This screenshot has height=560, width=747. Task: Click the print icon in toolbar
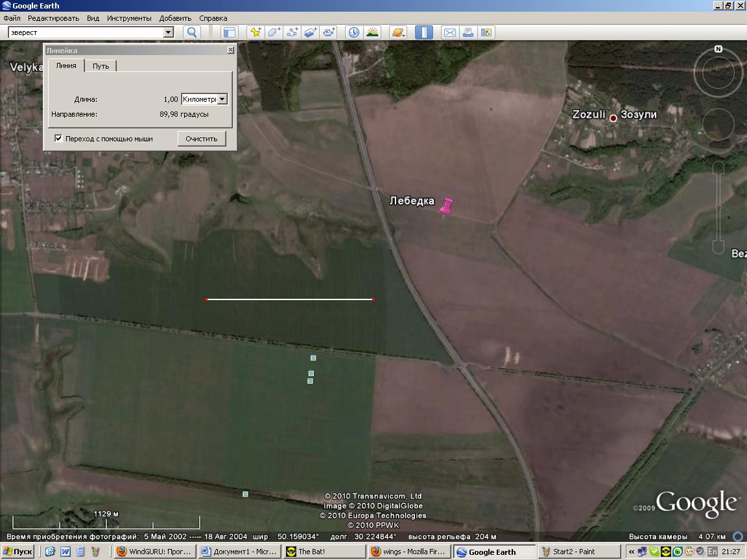468,32
